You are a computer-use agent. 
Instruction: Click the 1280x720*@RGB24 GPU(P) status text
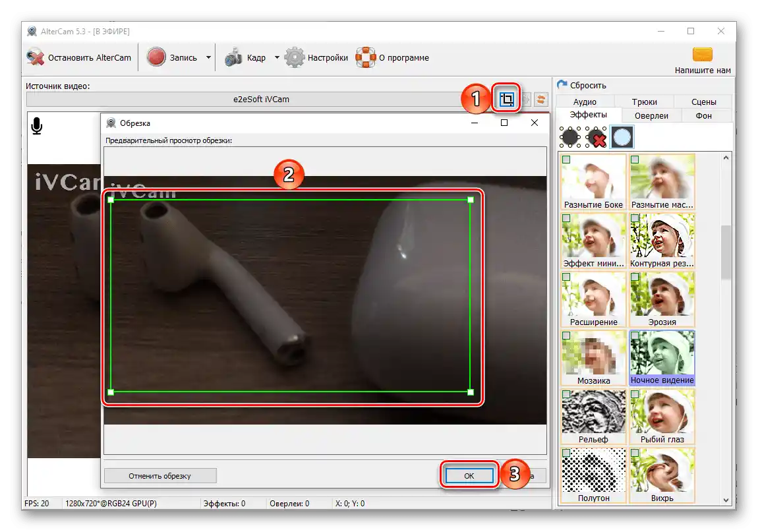[111, 504]
